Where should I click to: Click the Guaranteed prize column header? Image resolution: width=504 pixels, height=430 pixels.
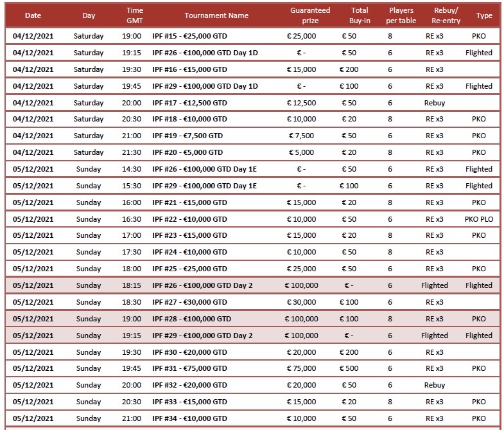(x=310, y=15)
